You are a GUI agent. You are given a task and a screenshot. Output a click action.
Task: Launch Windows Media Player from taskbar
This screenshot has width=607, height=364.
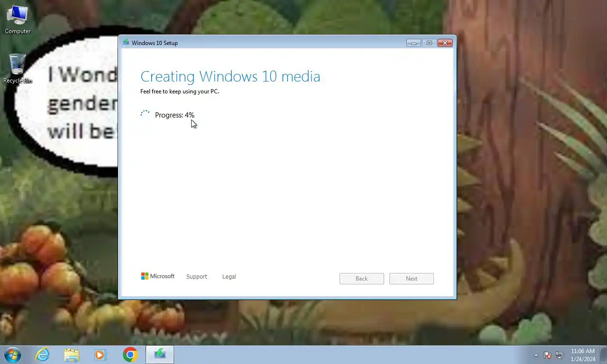tap(101, 355)
